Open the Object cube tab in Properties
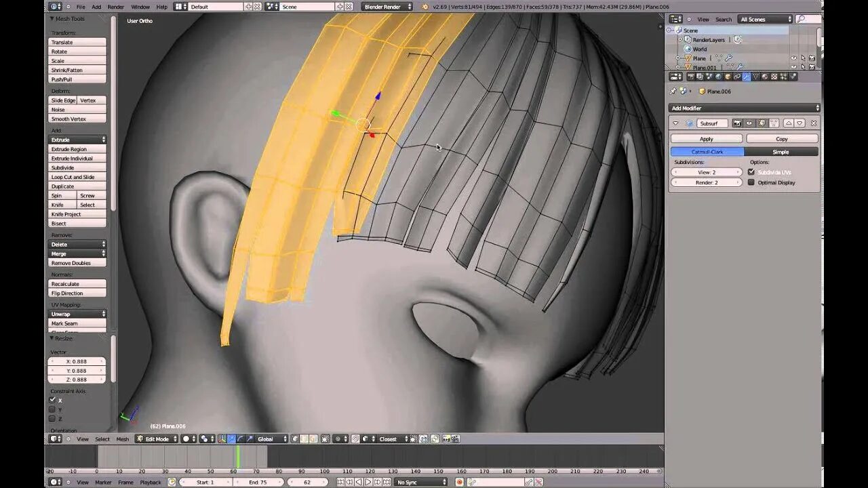This screenshot has width=868, height=488. coord(728,77)
